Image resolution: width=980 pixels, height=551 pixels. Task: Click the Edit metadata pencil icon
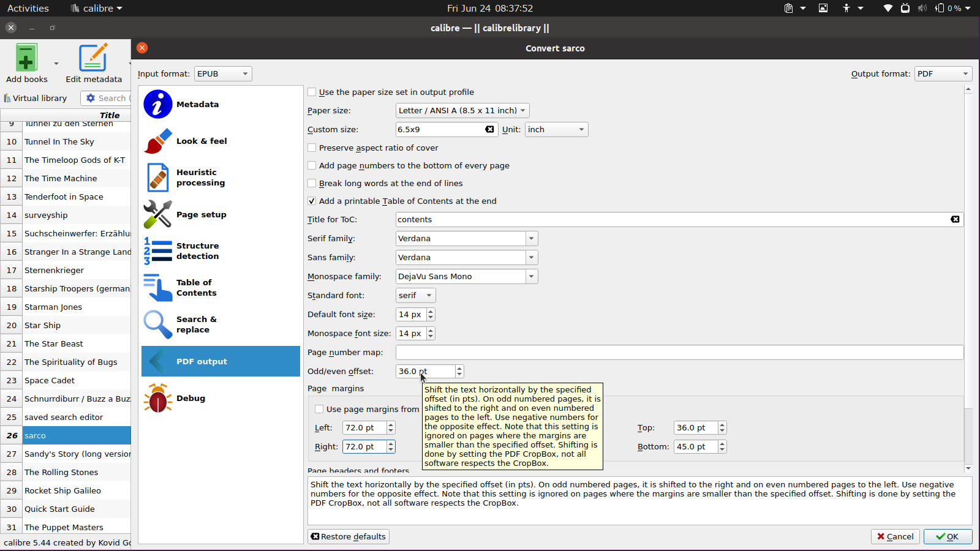[x=93, y=58]
